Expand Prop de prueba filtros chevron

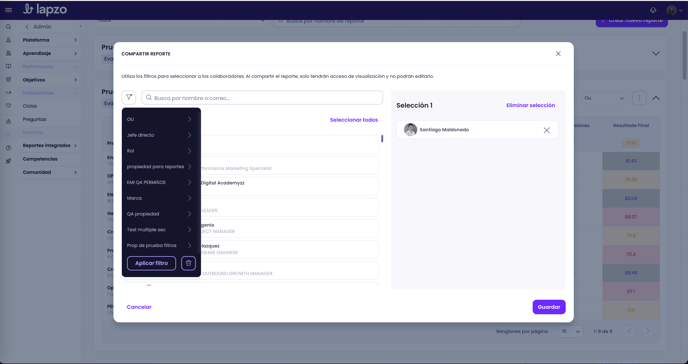[190, 246]
